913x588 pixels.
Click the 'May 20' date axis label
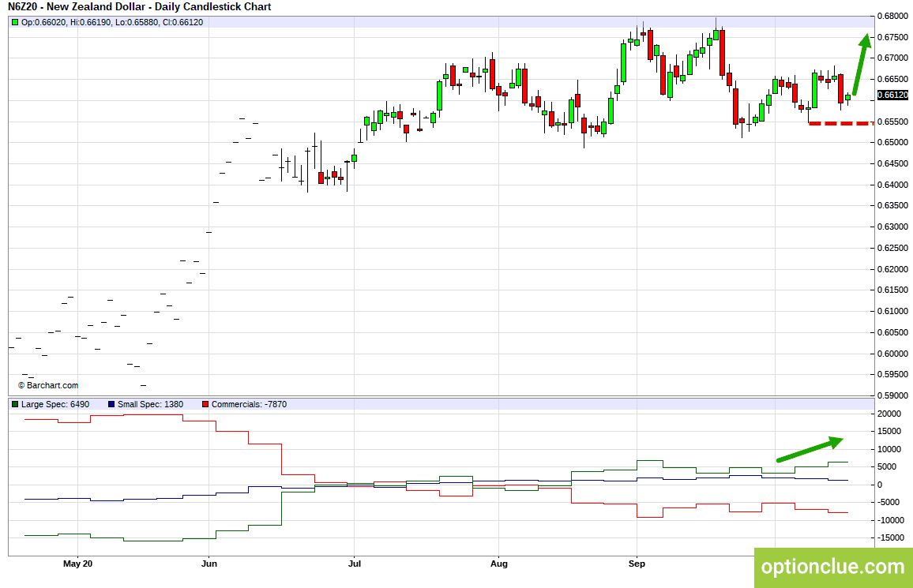pos(78,564)
